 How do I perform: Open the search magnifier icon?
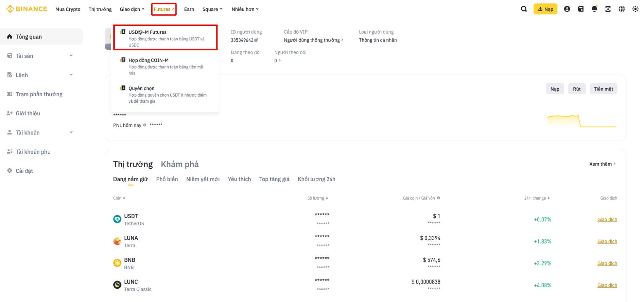click(x=524, y=9)
